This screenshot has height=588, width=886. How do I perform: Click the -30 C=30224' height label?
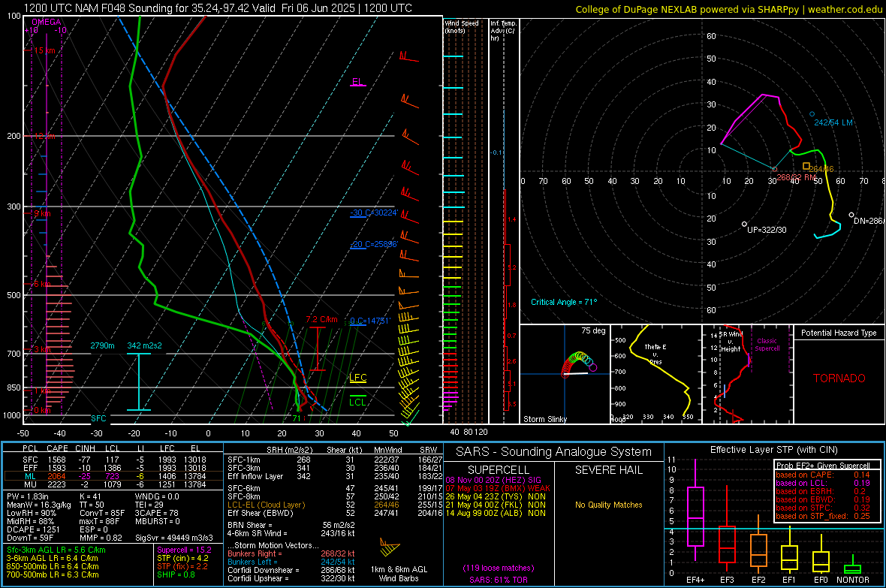tap(374, 213)
